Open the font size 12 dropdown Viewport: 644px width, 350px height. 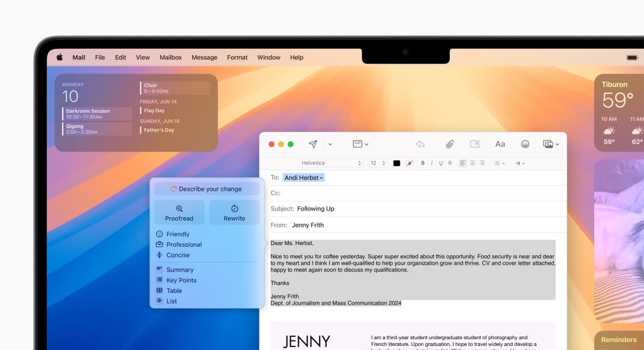point(377,163)
